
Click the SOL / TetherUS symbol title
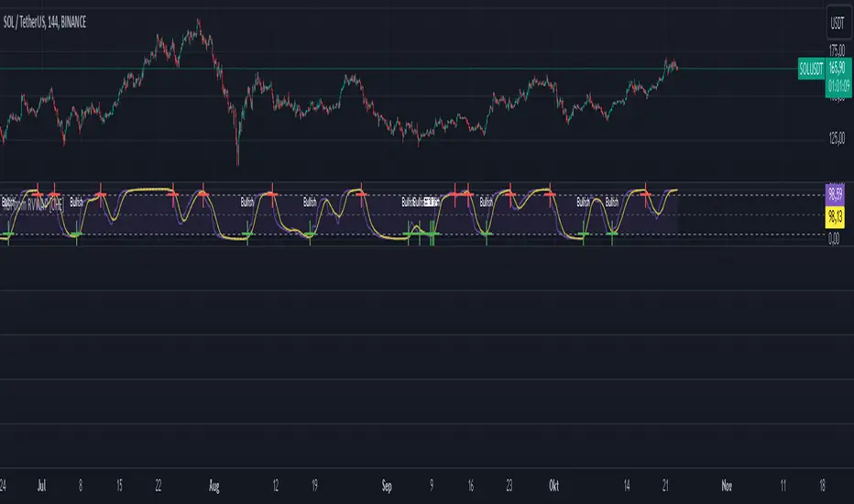tap(45, 22)
